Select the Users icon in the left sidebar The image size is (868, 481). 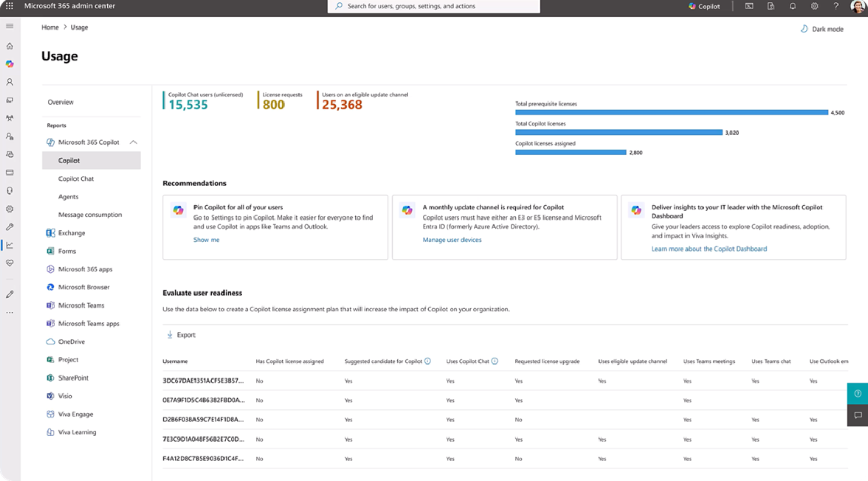tap(9, 81)
